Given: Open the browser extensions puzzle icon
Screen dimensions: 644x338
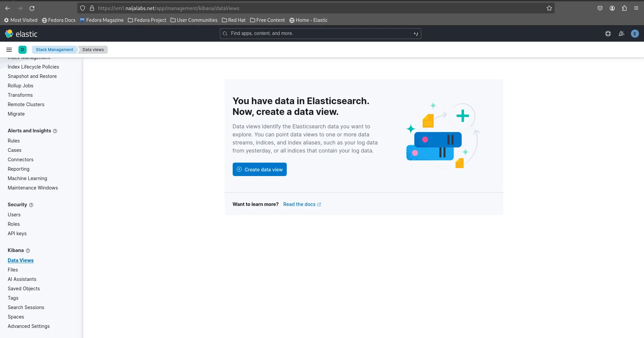Looking at the screenshot, I should click(x=624, y=8).
